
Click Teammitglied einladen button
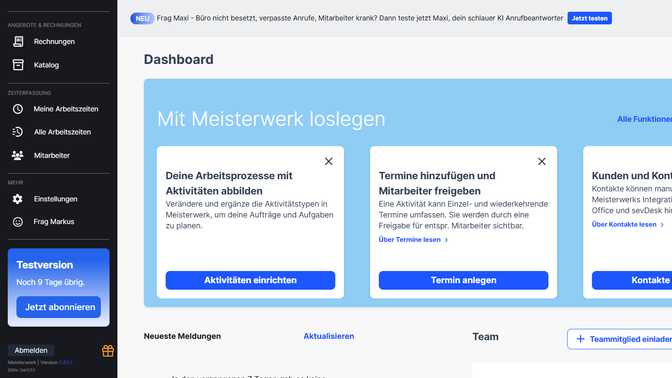(x=620, y=339)
